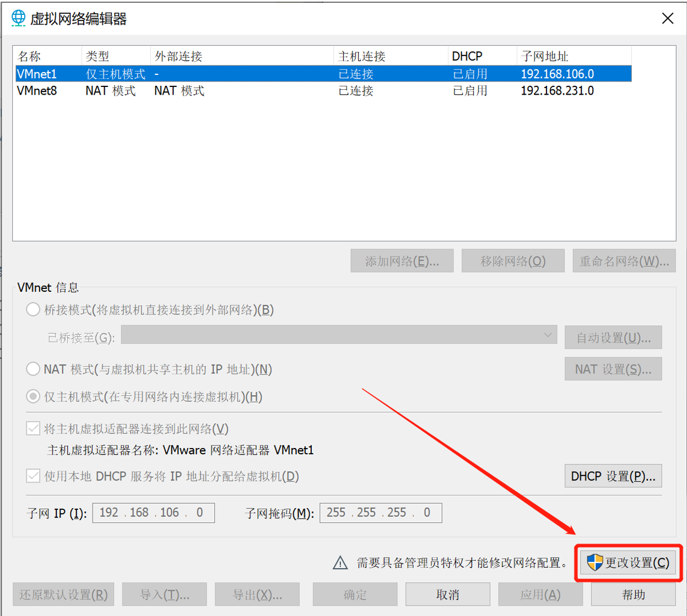Click the 应用(A) button
The image size is (687, 616).
click(540, 595)
